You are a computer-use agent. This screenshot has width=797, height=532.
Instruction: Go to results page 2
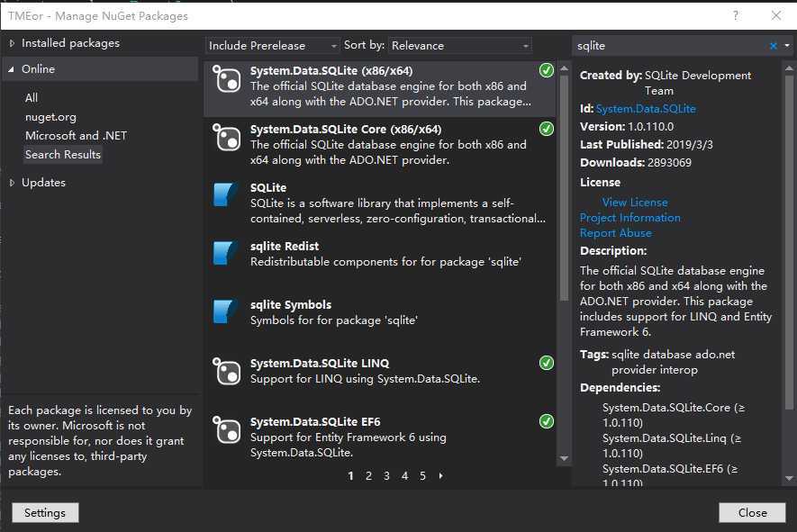368,476
